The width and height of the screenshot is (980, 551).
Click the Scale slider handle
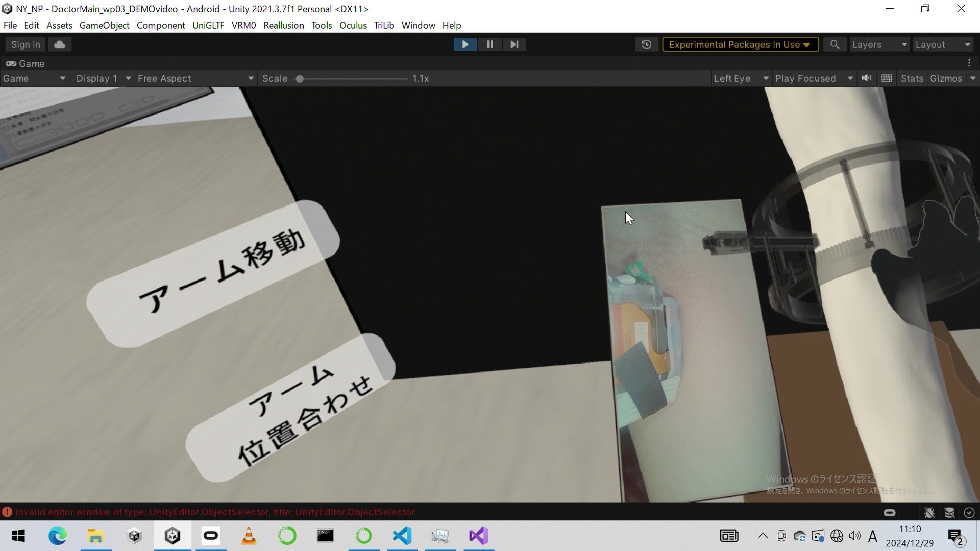pos(300,79)
